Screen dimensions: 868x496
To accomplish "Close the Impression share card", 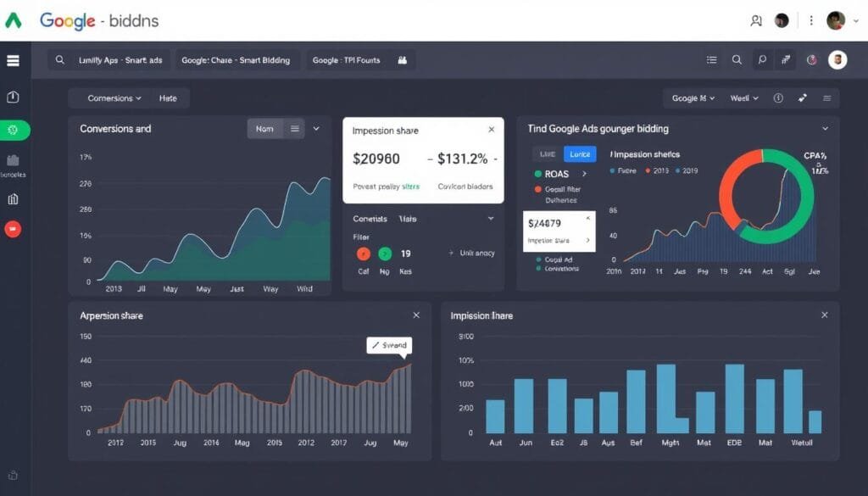I will click(491, 130).
